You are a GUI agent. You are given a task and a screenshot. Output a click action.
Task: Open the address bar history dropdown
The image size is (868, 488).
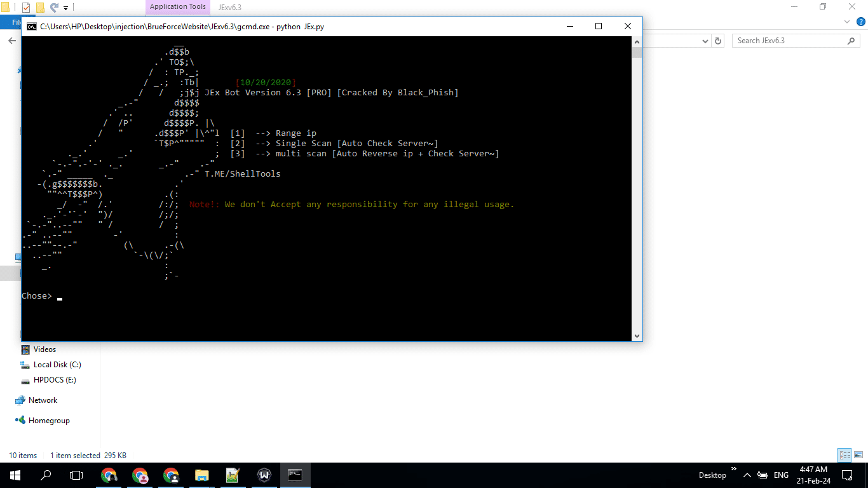704,40
